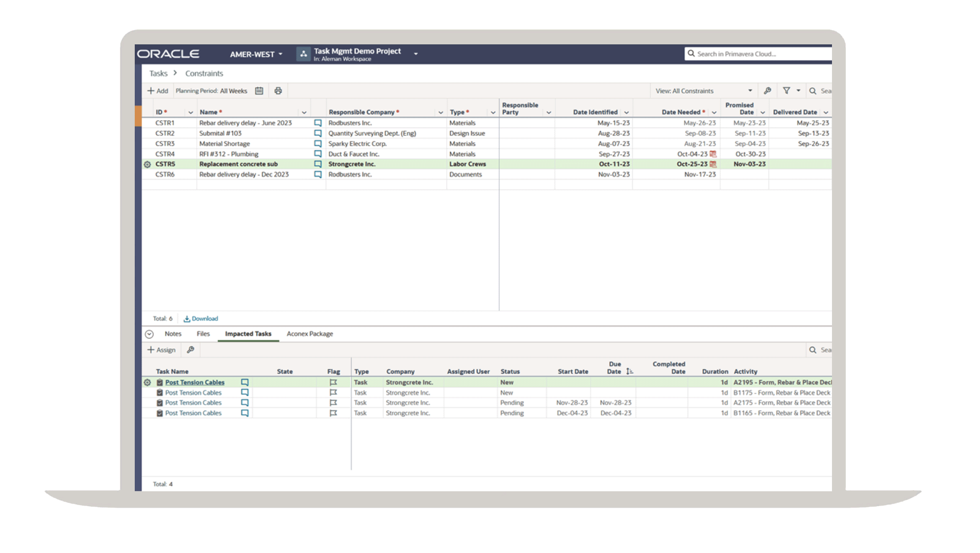Viewport: 980px width, 553px height.
Task: Click the wrench settings icon beside View dropdown
Action: (x=767, y=91)
